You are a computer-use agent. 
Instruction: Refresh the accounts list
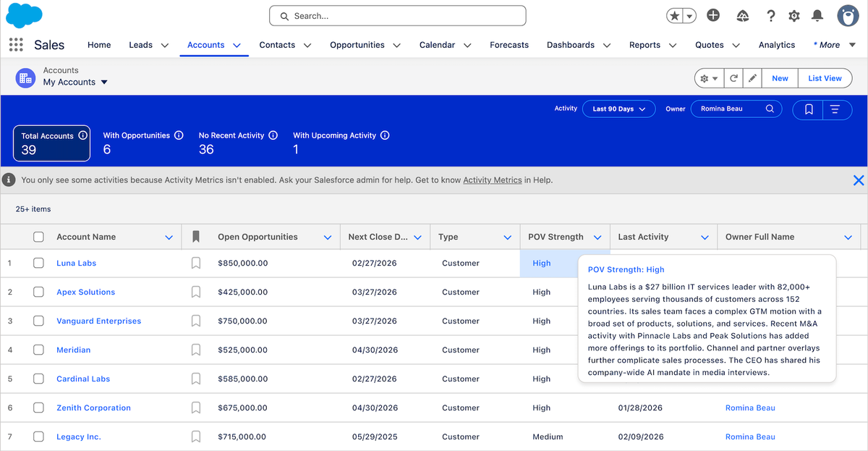(x=733, y=78)
